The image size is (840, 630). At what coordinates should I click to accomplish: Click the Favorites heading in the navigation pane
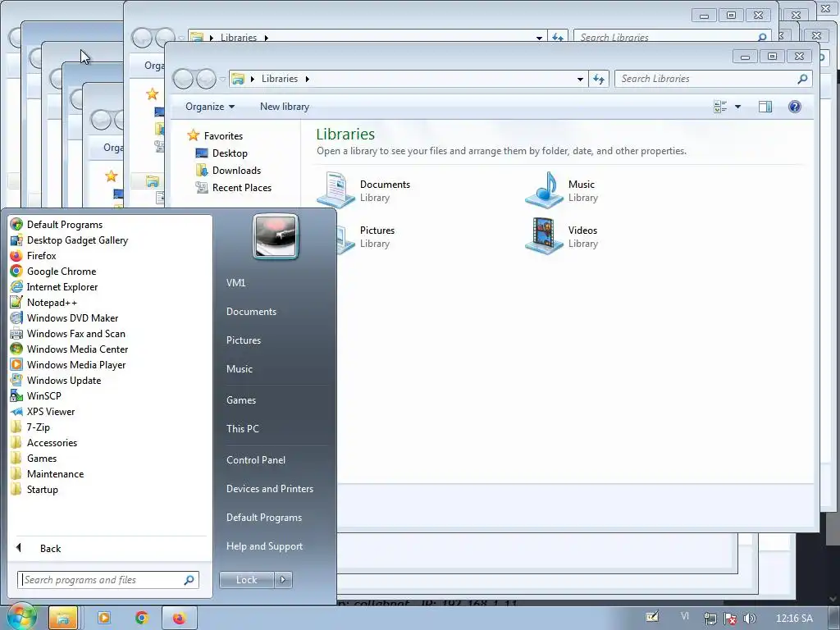pyautogui.click(x=223, y=136)
